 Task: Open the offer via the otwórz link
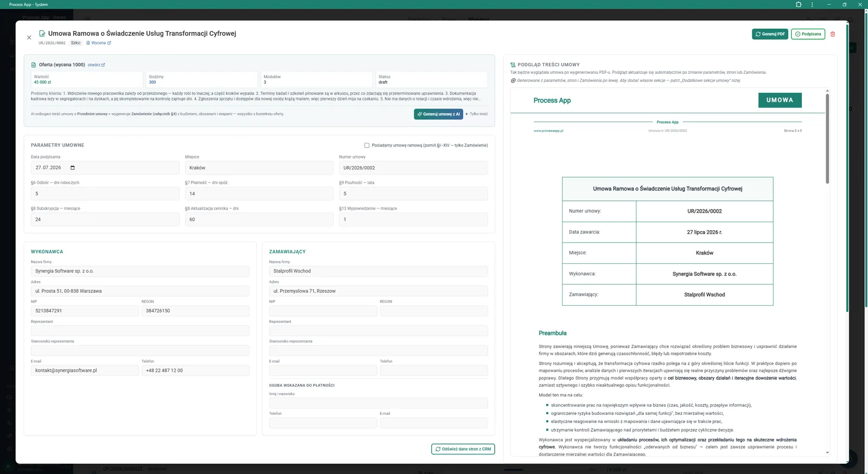97,65
